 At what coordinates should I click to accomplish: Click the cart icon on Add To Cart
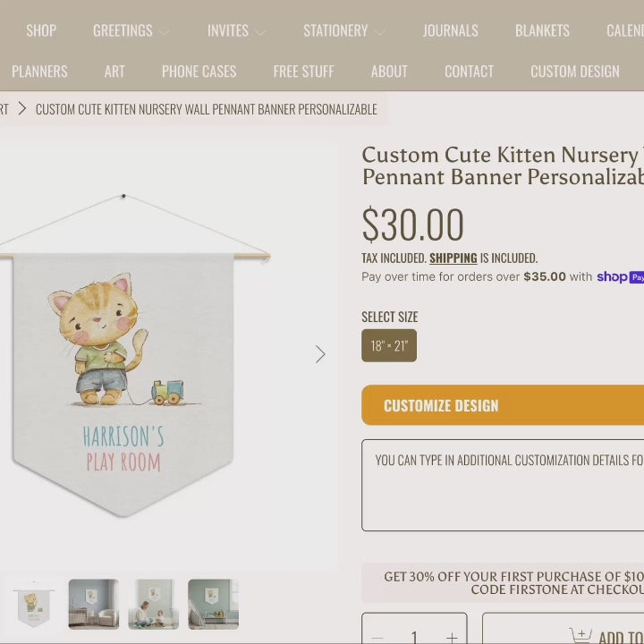click(x=580, y=635)
